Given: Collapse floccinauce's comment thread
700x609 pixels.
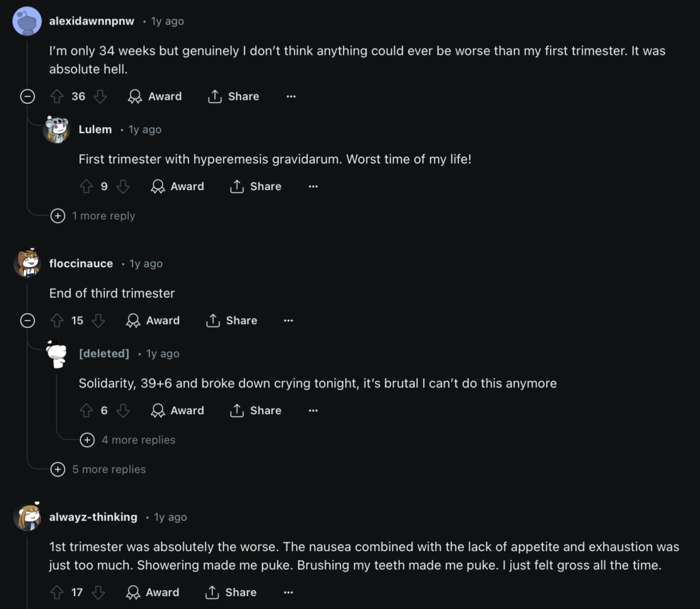Looking at the screenshot, I should pyautogui.click(x=27, y=321).
